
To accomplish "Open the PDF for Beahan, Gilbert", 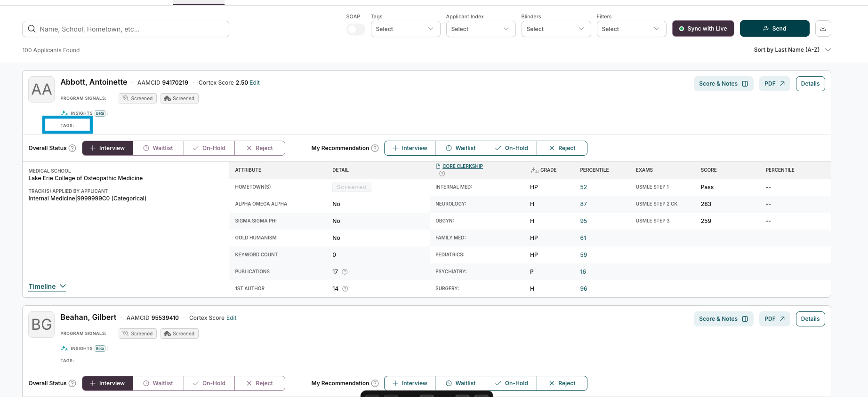I will (774, 319).
